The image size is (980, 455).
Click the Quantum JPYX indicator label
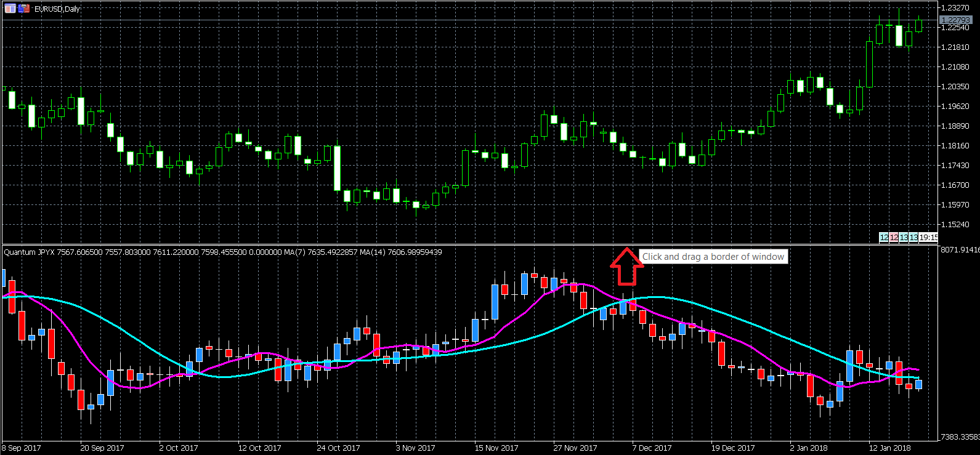coord(29,252)
